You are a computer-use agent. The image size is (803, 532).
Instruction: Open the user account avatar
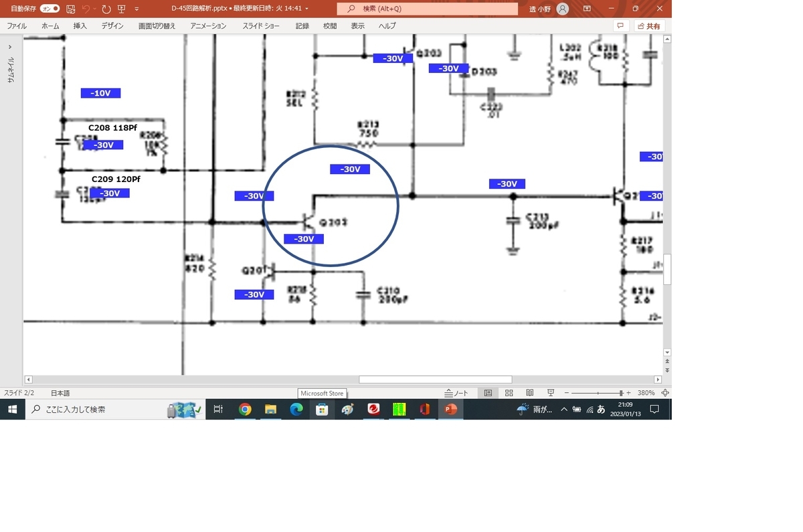click(563, 9)
